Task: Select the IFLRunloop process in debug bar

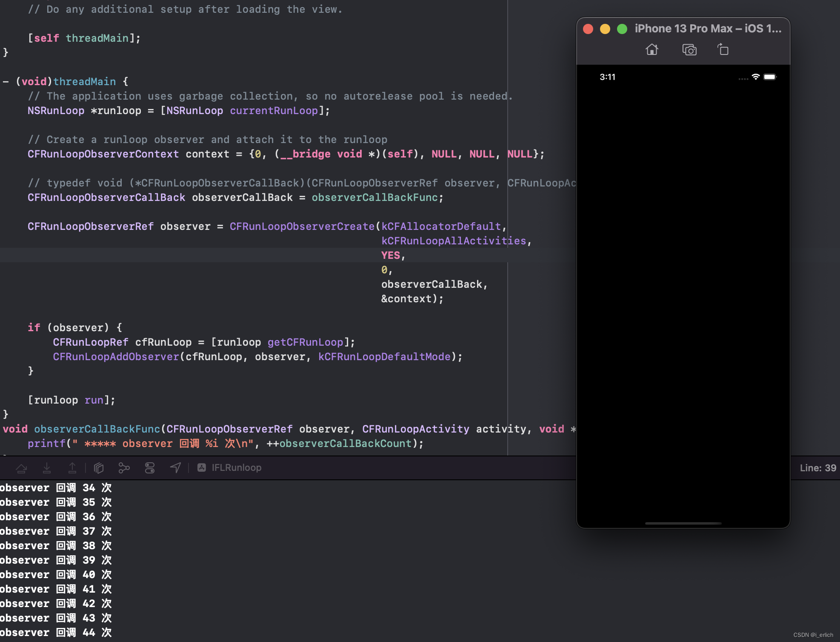Action: (x=230, y=468)
